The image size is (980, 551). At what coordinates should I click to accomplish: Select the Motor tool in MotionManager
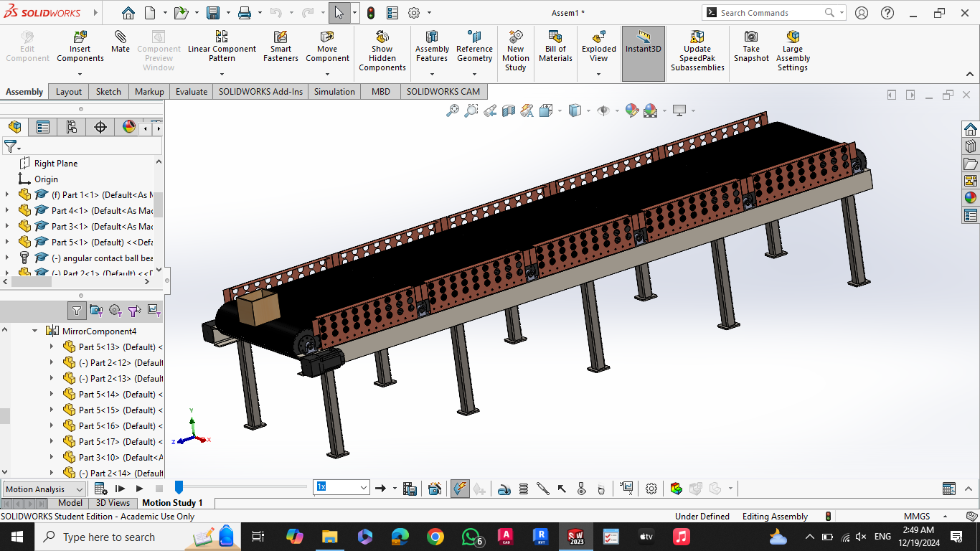click(504, 488)
